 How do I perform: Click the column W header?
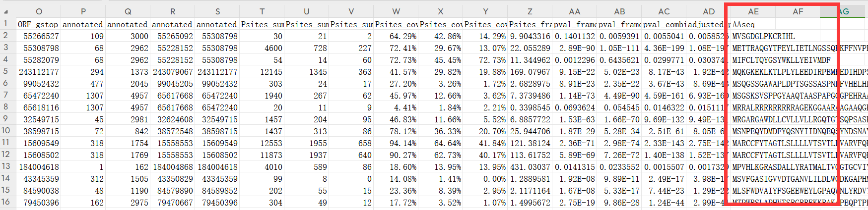(396, 11)
